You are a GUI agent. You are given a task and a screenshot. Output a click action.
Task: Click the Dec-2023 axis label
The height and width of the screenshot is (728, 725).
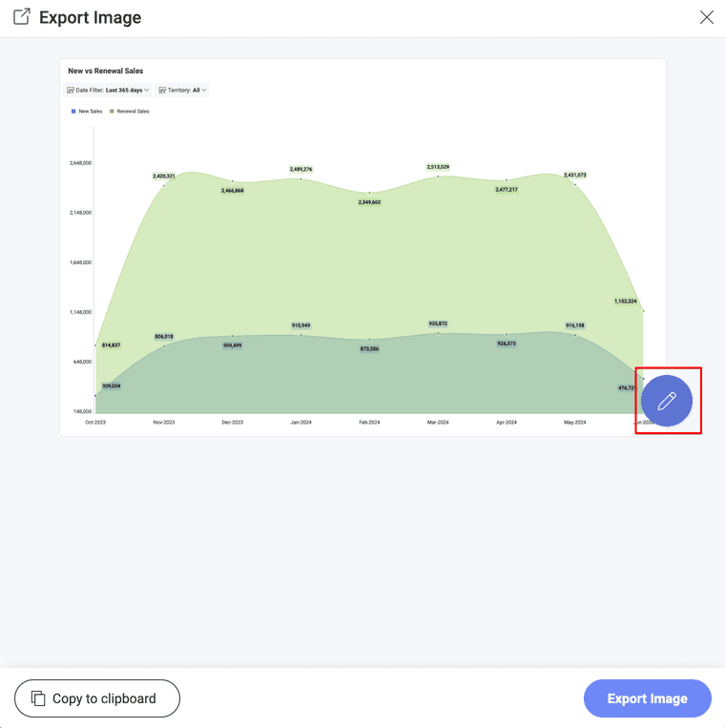[233, 423]
